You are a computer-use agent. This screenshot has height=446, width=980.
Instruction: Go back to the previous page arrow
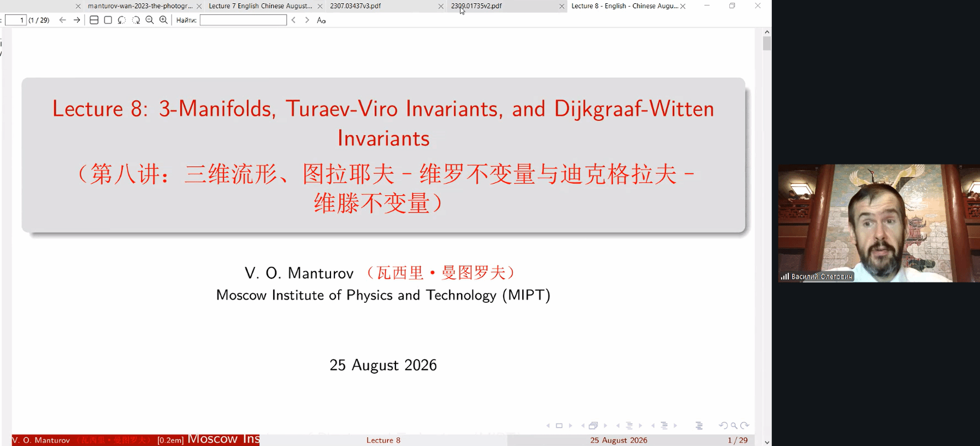[63, 20]
